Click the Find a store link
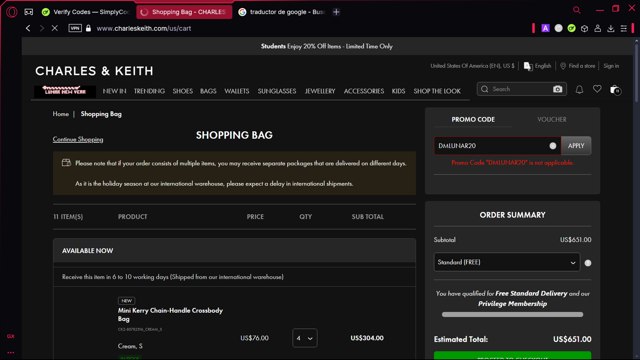This screenshot has width=640, height=360. (x=582, y=66)
